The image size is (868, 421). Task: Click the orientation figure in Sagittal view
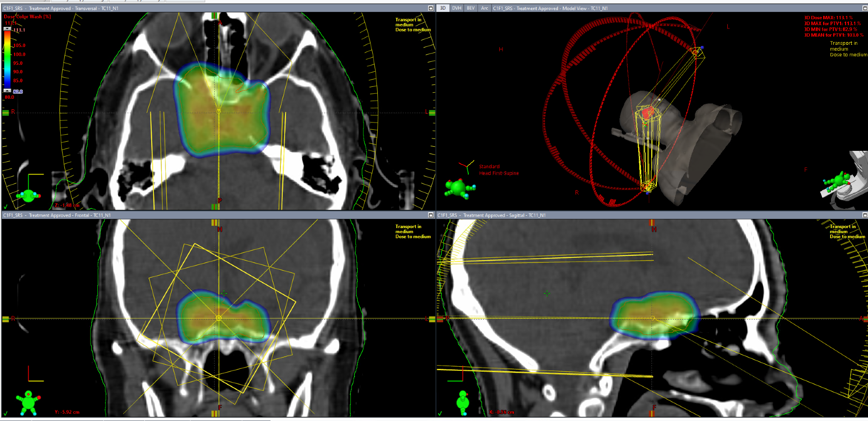pos(463,402)
